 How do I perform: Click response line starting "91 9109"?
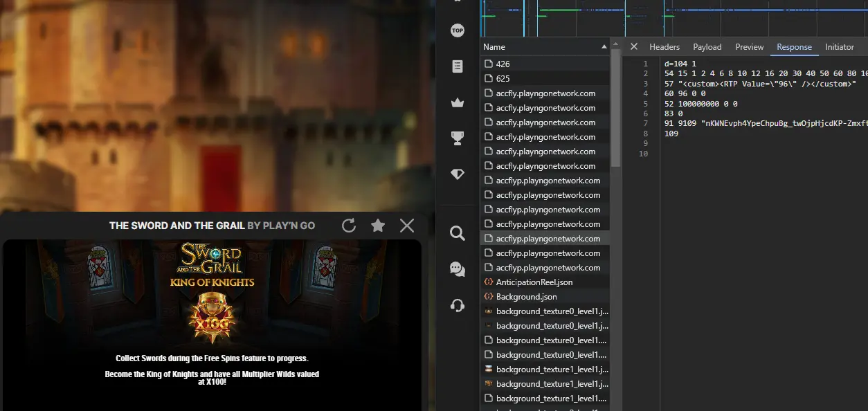point(766,123)
